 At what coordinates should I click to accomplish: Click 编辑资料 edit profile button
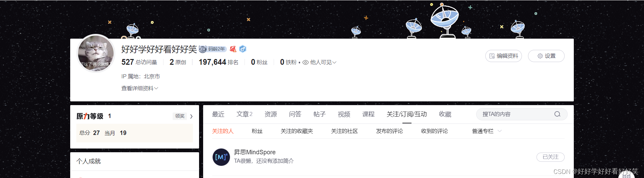(504, 56)
